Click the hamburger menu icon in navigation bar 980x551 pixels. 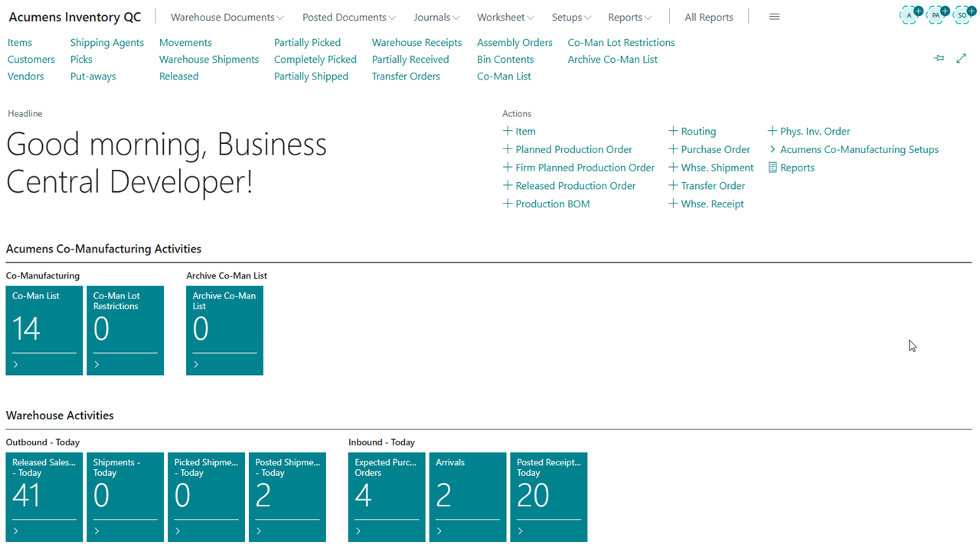[x=774, y=17]
